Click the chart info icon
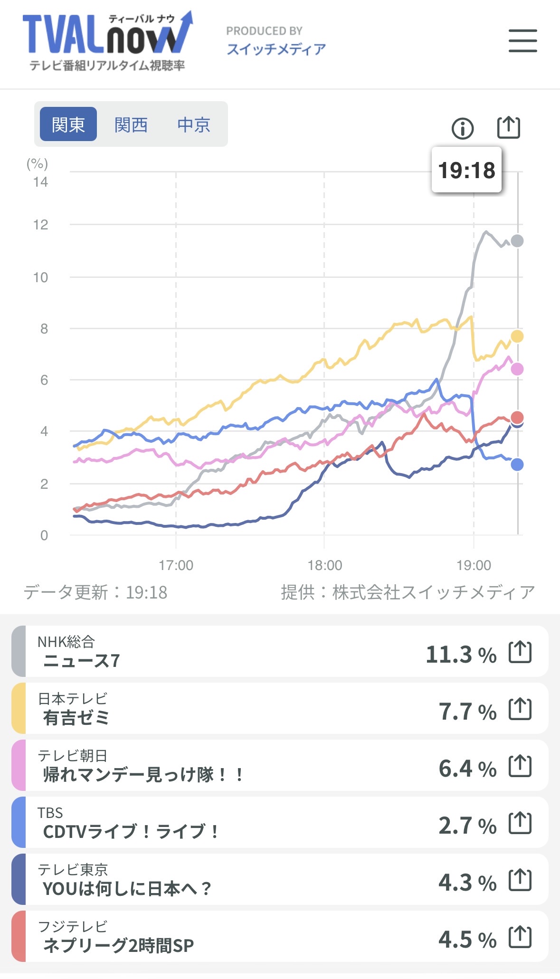 (x=463, y=128)
